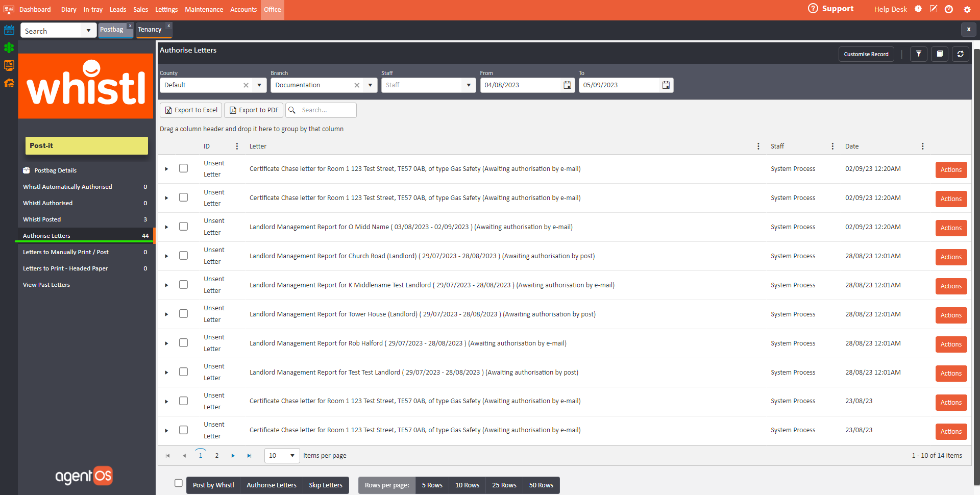Click the yellow Post-it note
The image size is (980, 495).
(x=86, y=145)
